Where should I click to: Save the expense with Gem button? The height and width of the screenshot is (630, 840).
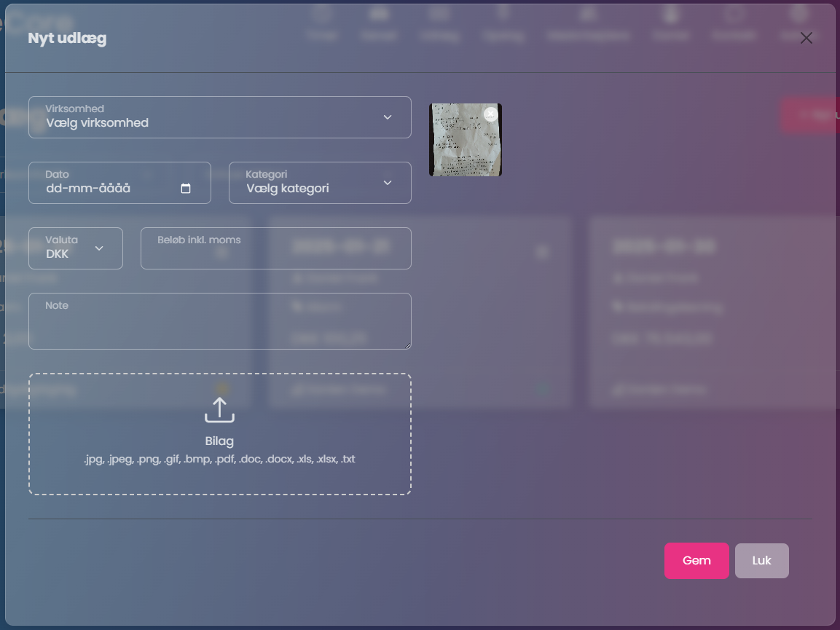pos(696,561)
